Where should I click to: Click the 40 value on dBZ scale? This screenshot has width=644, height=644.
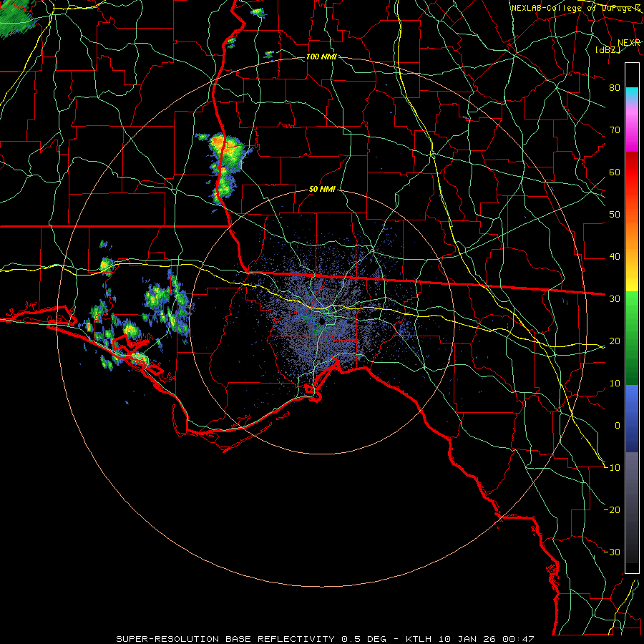(615, 257)
